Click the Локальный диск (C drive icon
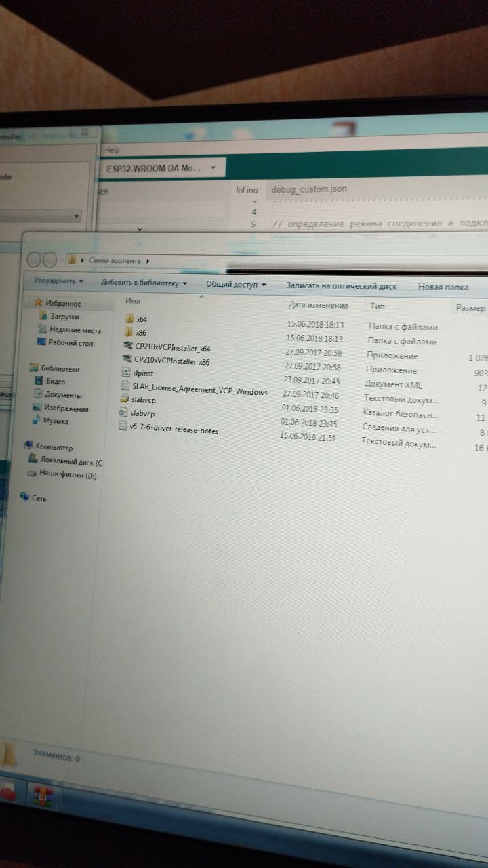This screenshot has height=868, width=488. click(33, 460)
